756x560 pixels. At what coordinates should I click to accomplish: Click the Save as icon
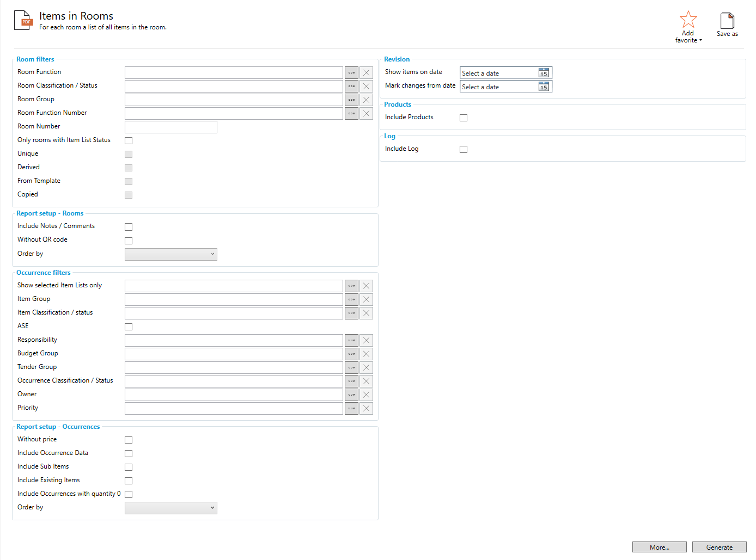click(727, 22)
